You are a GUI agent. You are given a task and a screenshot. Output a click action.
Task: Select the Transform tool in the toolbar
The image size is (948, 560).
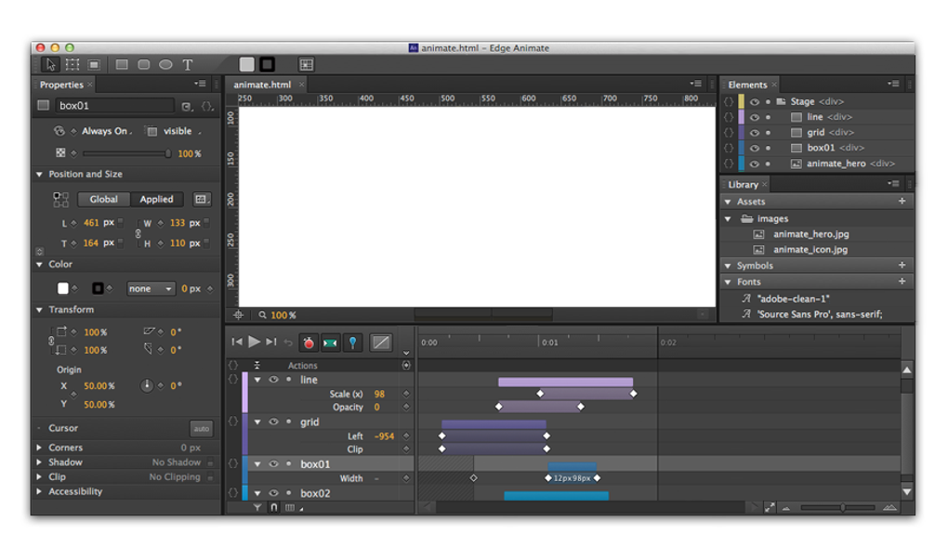click(x=72, y=64)
